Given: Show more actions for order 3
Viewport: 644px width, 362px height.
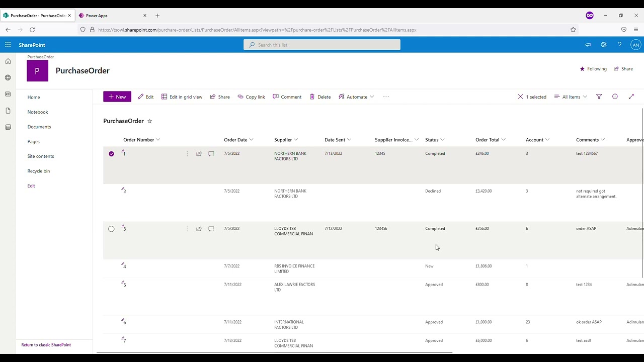Looking at the screenshot, I should (187, 229).
